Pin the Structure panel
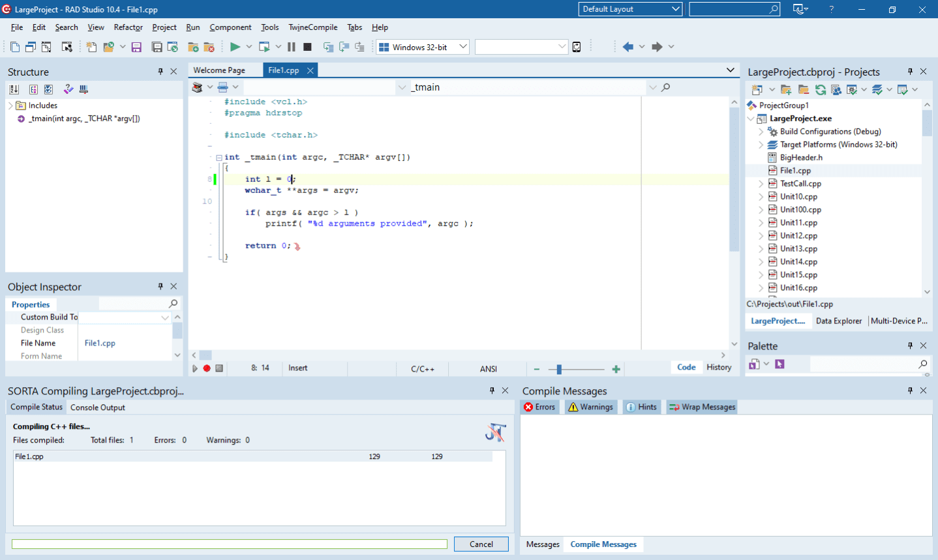 pos(160,72)
